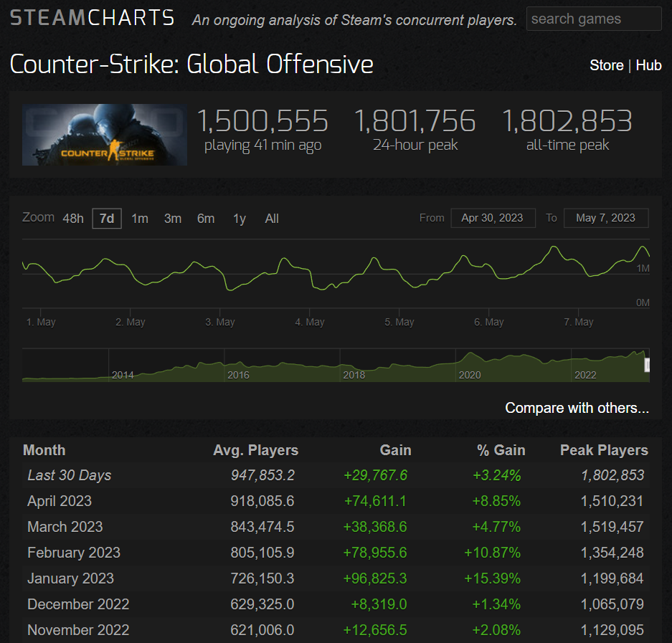Click the % Gain column header
The height and width of the screenshot is (643, 672).
(501, 450)
